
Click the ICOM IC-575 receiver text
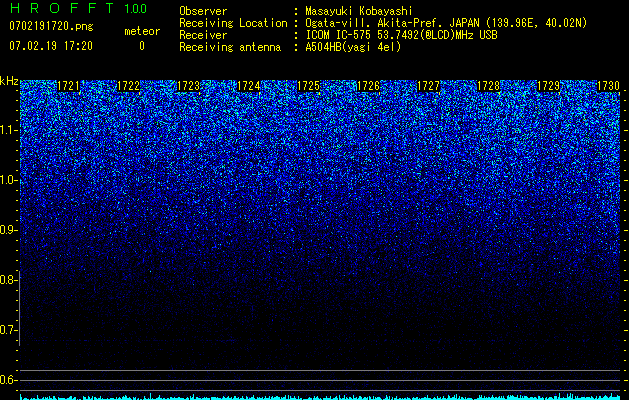point(401,35)
